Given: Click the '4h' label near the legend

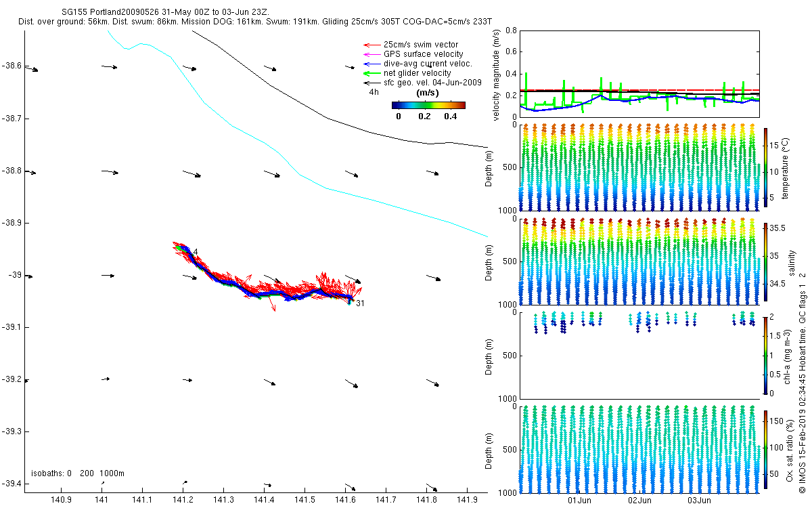Looking at the screenshot, I should (x=374, y=91).
